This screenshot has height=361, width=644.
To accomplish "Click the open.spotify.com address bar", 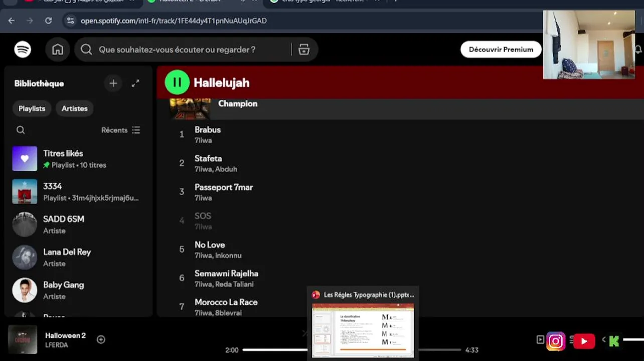I will click(x=174, y=21).
